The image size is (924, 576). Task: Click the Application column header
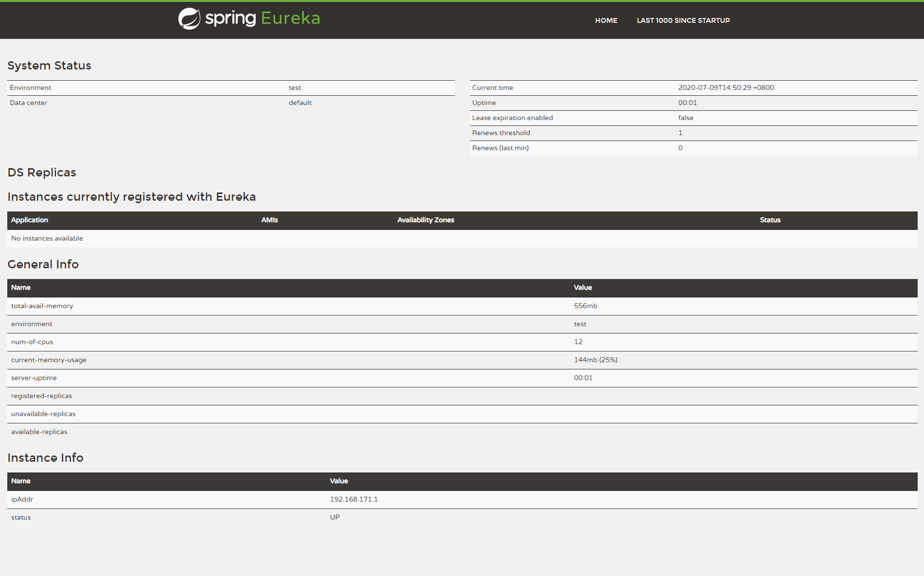[30, 220]
